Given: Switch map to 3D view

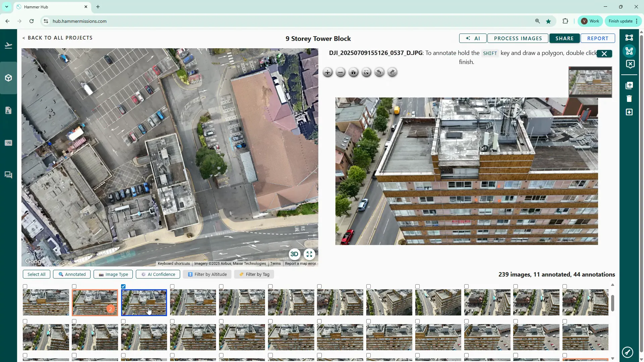Looking at the screenshot, I should point(294,254).
